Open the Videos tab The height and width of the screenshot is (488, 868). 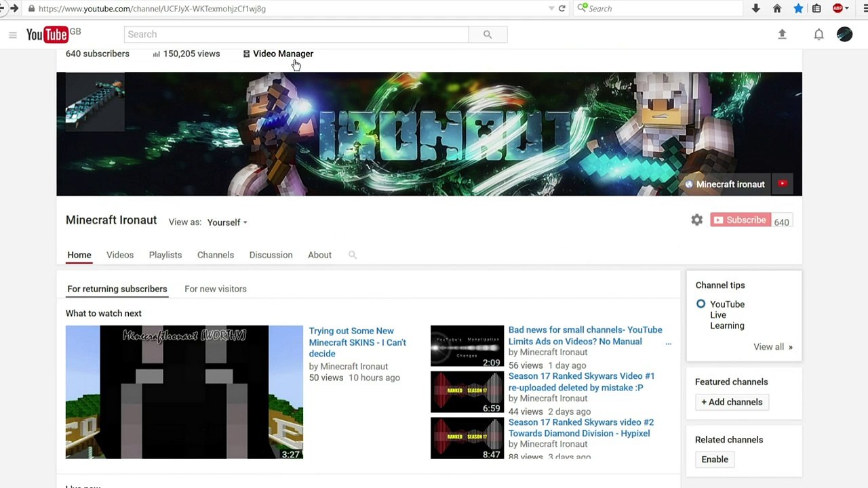pyautogui.click(x=120, y=255)
